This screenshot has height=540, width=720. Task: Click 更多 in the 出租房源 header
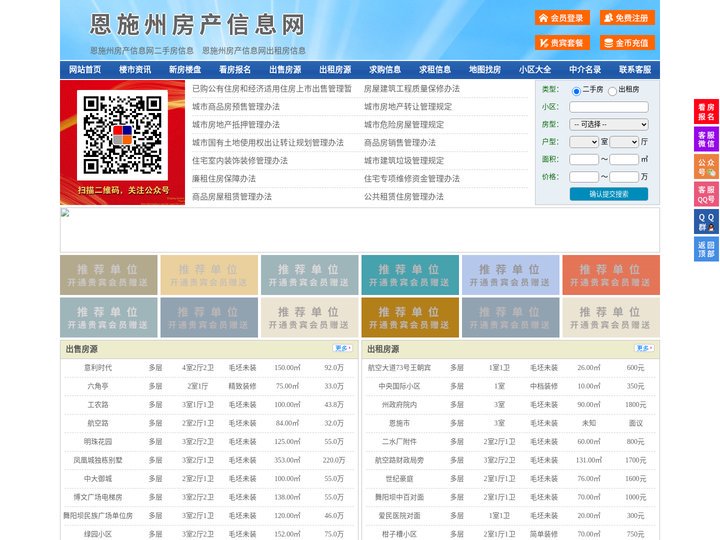click(644, 349)
